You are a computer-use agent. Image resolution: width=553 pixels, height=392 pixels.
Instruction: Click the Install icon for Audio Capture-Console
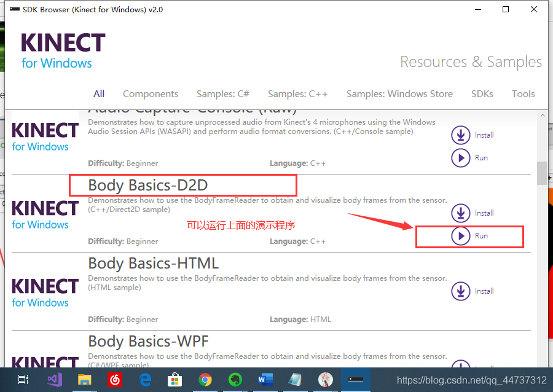click(x=461, y=135)
